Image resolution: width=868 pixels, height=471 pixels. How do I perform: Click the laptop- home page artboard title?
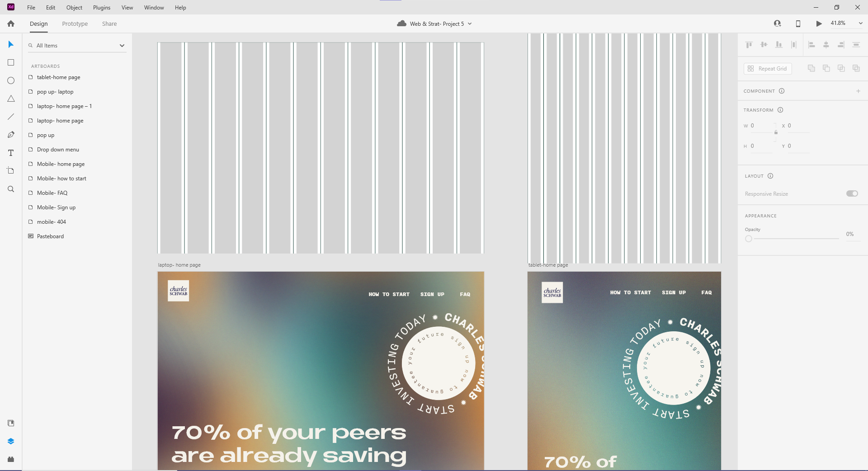click(x=179, y=265)
